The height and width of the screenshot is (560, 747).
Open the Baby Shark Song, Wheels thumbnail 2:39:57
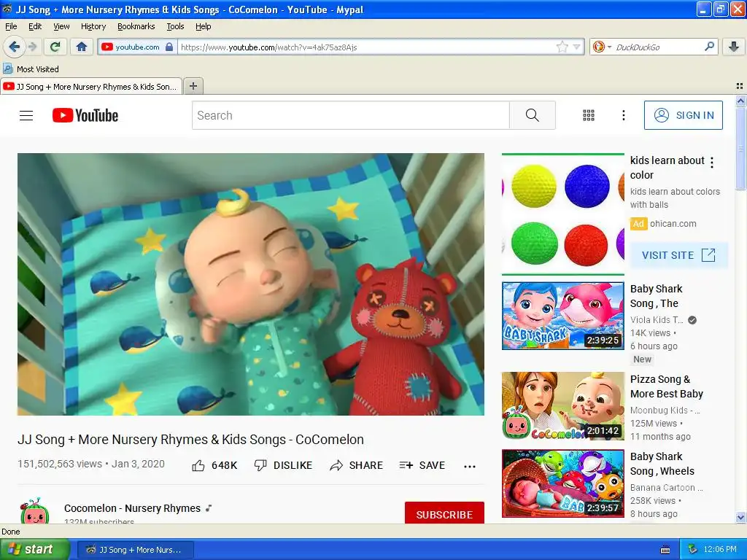[563, 483]
